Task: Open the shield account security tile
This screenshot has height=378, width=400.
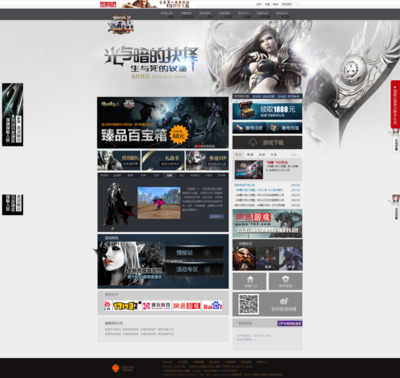Action: click(286, 281)
